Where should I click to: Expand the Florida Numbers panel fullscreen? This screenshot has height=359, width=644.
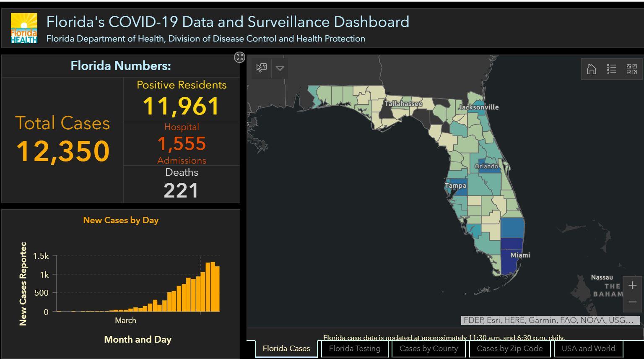(239, 57)
